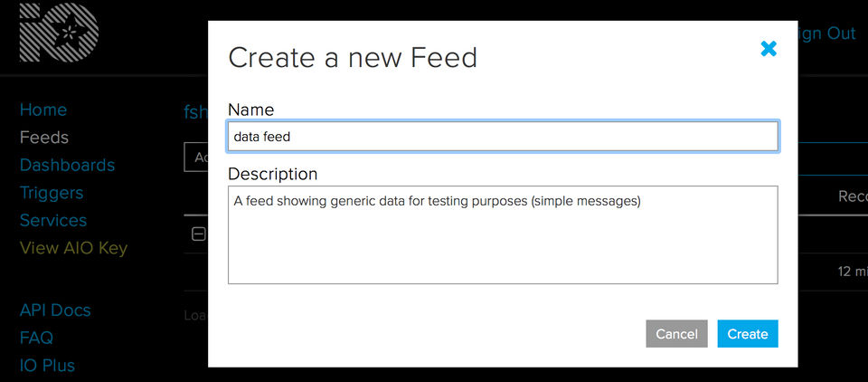
Task: Click the Adafruit IO logo
Action: click(59, 33)
